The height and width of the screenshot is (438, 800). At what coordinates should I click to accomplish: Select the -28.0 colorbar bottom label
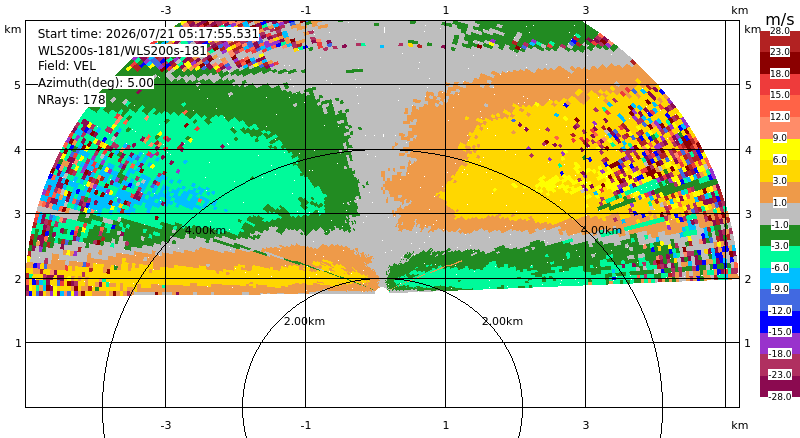point(780,396)
